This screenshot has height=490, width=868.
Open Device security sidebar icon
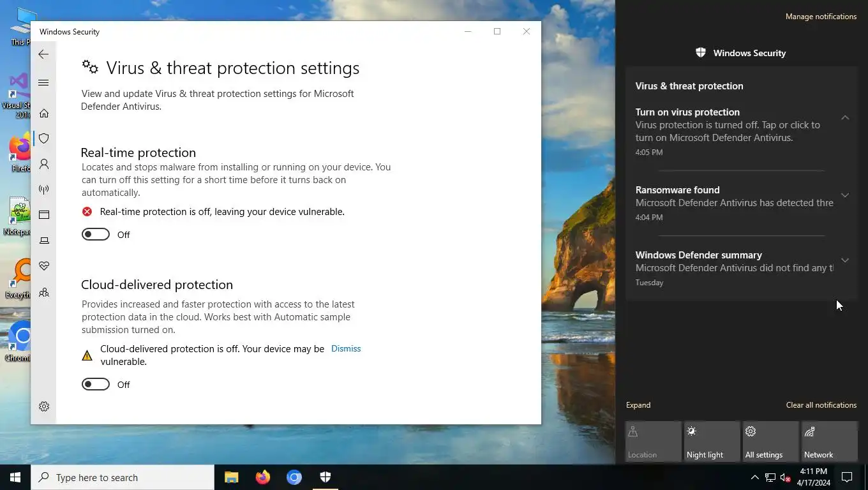click(44, 241)
